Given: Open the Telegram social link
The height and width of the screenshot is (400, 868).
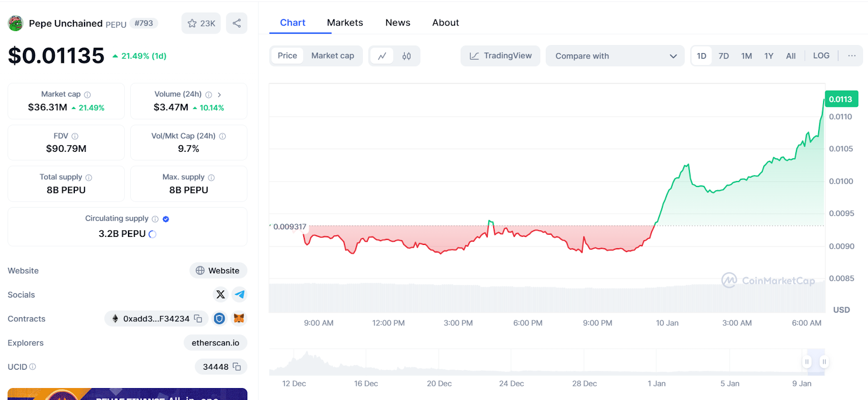Looking at the screenshot, I should [239, 294].
